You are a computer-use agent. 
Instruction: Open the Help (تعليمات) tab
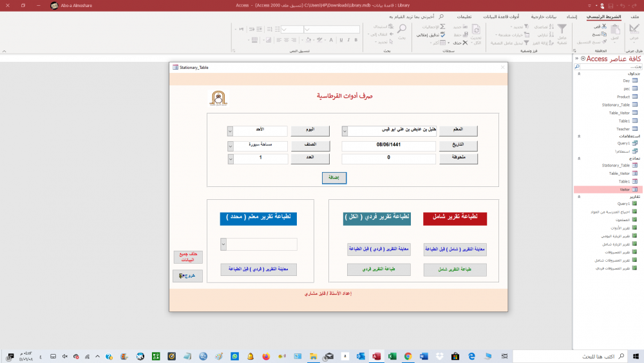click(x=464, y=17)
